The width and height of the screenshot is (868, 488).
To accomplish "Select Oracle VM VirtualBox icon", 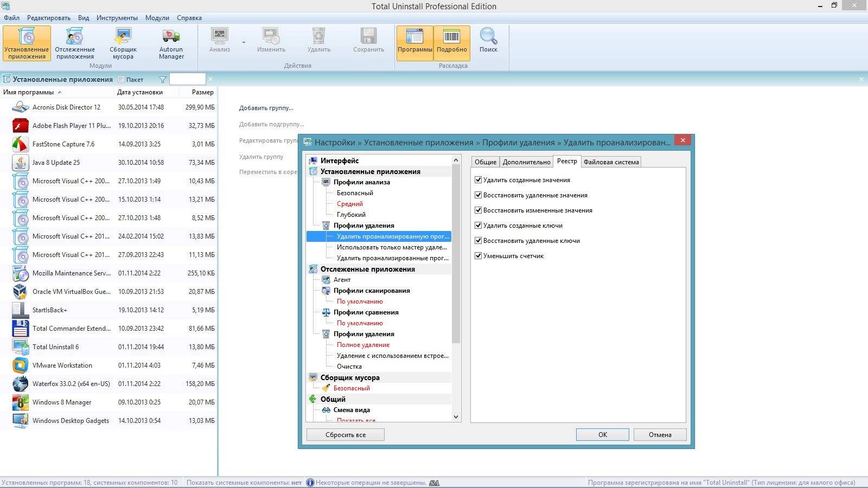I will tap(20, 292).
